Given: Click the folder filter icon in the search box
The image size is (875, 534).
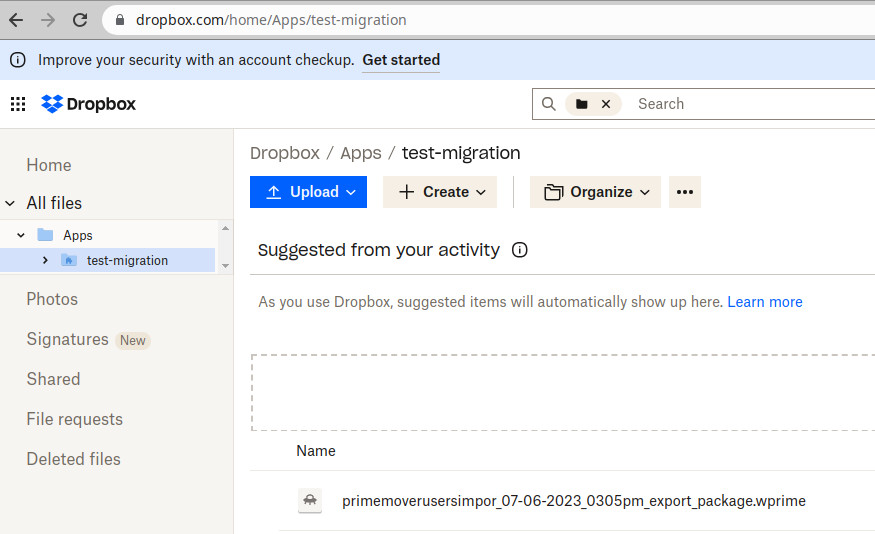Looking at the screenshot, I should [581, 104].
